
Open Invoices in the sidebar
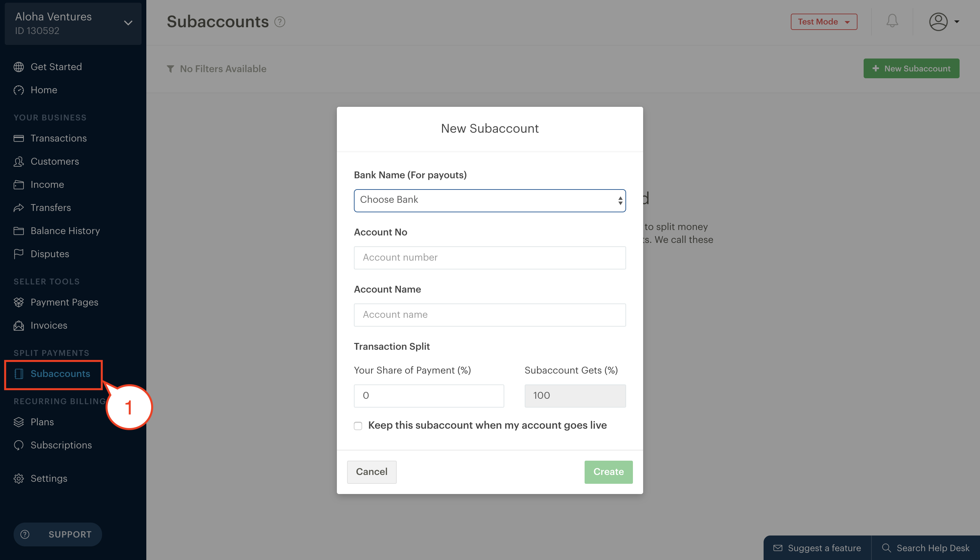49,325
